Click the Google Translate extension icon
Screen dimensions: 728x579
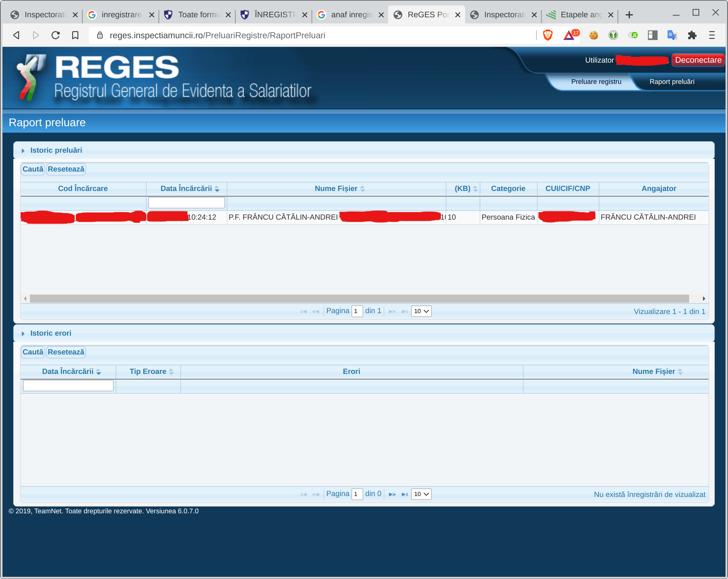(672, 35)
